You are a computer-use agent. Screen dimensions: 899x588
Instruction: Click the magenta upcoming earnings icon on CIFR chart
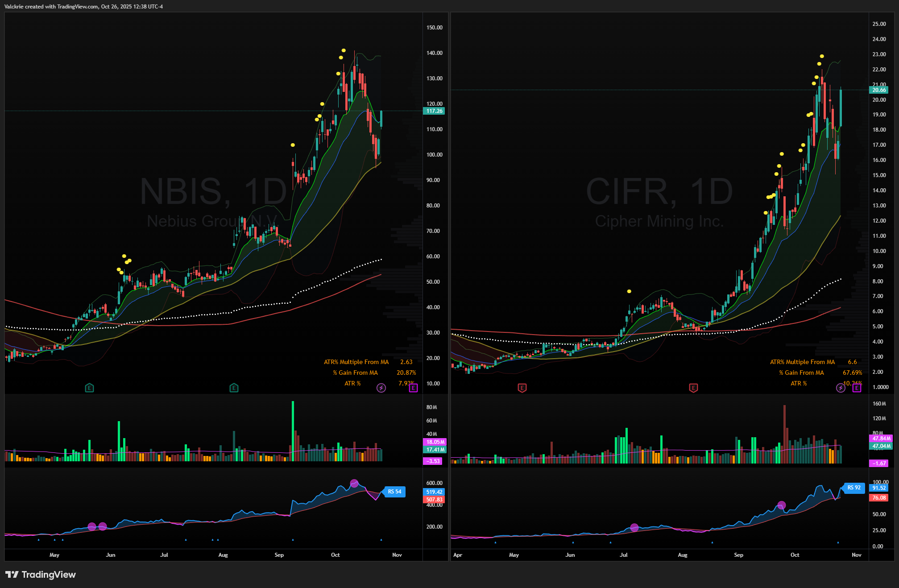coord(857,388)
